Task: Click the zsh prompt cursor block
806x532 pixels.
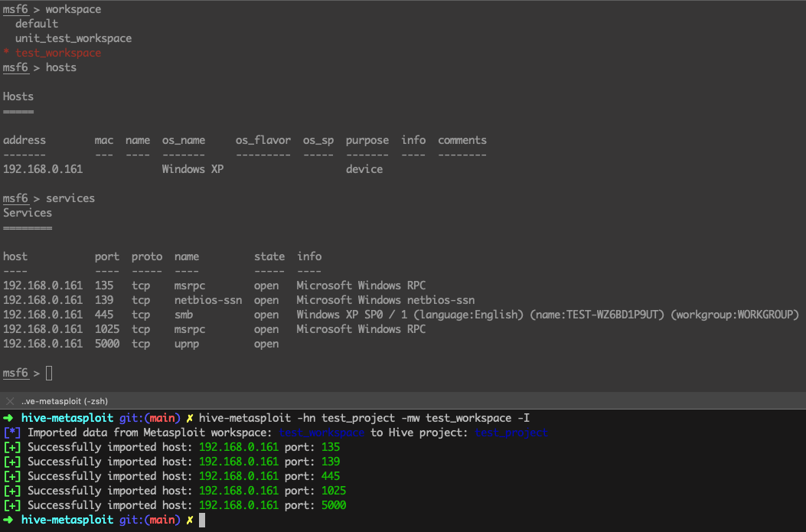Action: [x=202, y=521]
